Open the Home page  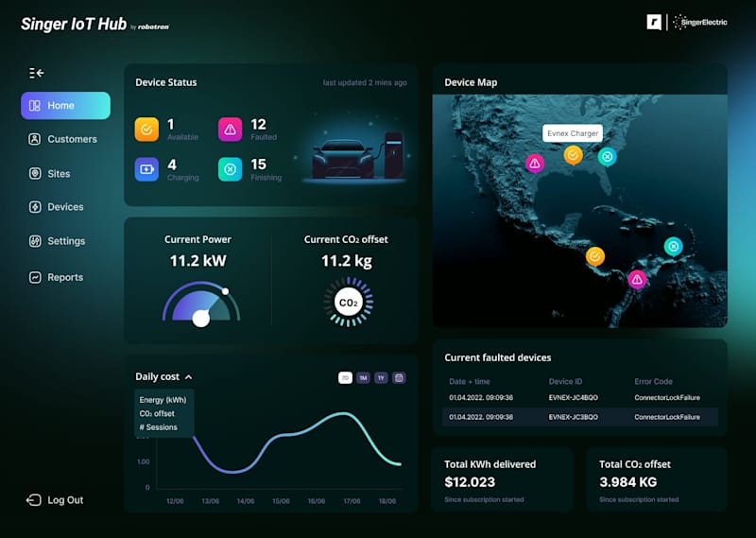[x=65, y=105]
